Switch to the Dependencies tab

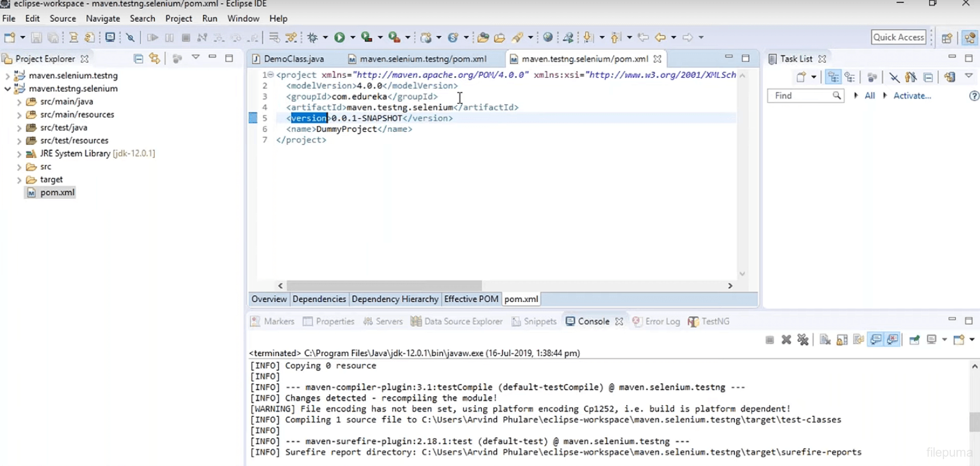319,299
